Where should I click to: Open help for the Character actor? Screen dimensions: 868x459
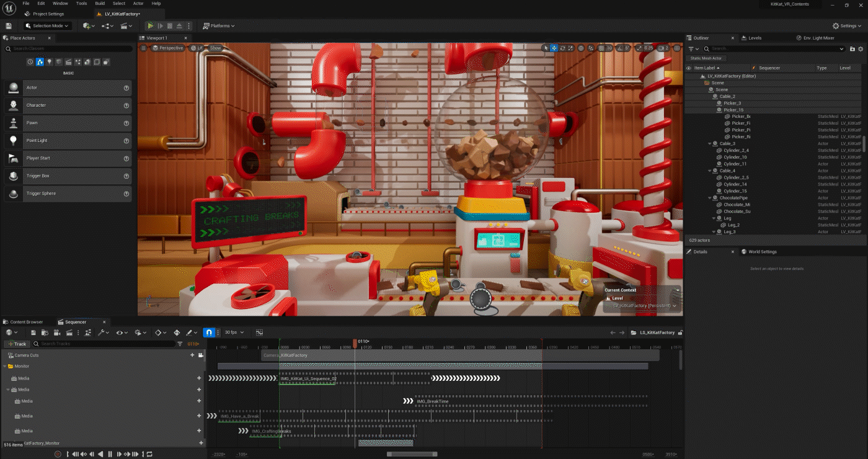click(126, 105)
